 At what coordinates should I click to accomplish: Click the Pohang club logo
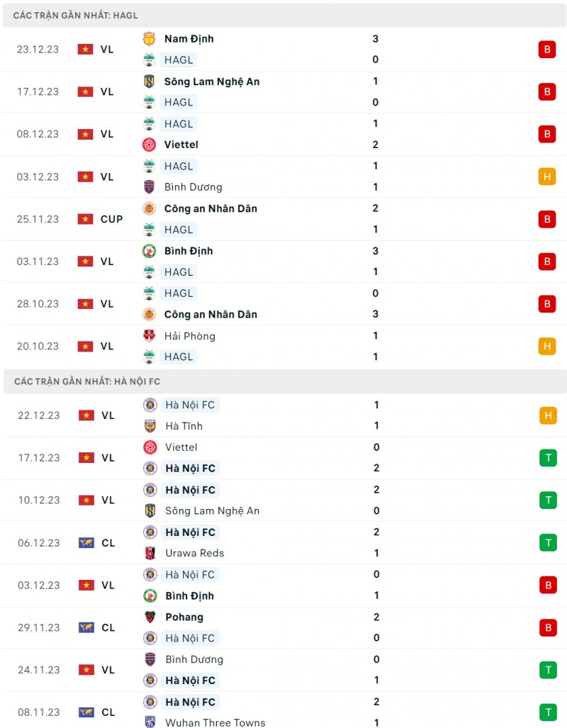tap(150, 617)
